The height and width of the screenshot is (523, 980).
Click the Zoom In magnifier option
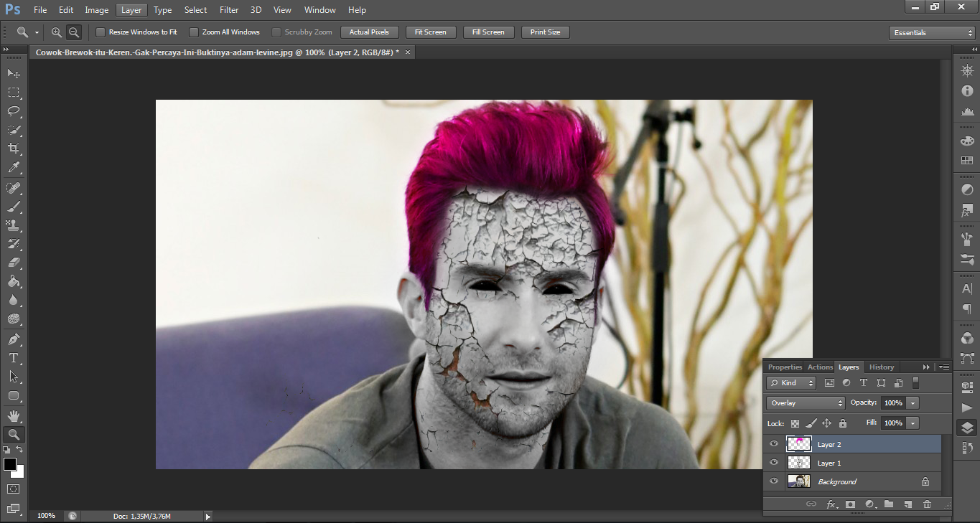[x=57, y=32]
